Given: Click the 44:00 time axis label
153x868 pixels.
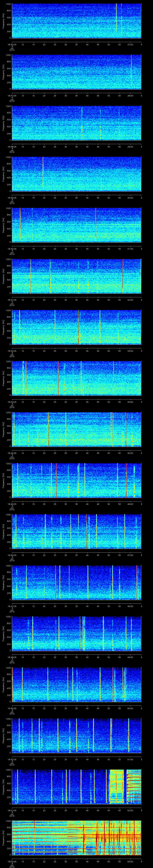Looking at the screenshot, I should click(x=130, y=402).
